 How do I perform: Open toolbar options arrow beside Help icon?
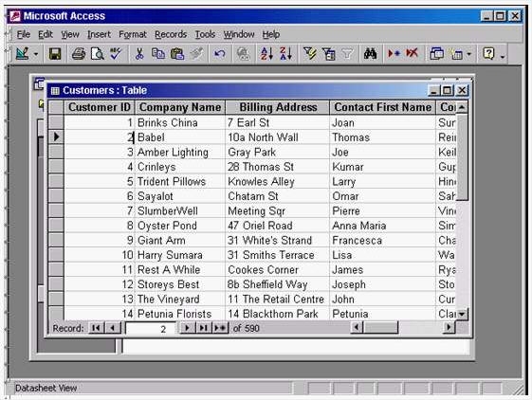tap(503, 55)
